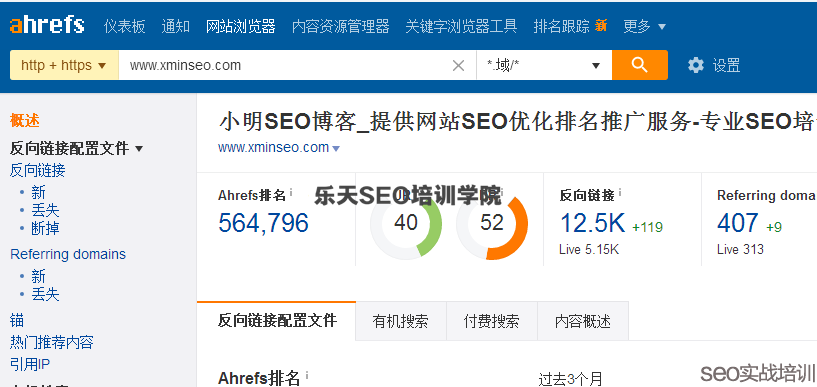Select 概述 in the sidebar
This screenshot has height=387, width=817.
(24, 121)
